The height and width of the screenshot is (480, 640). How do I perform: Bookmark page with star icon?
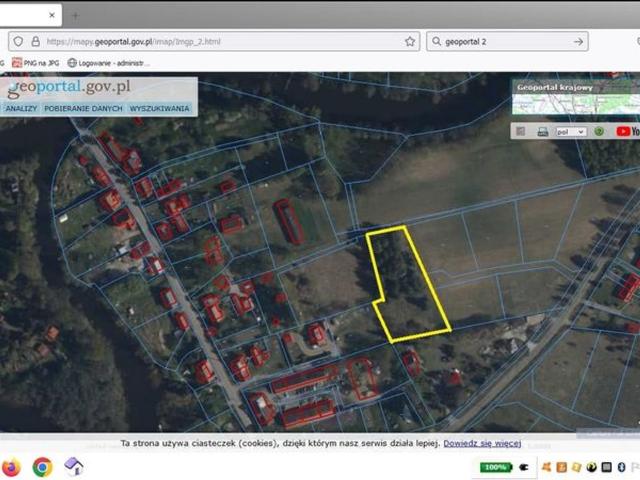click(x=410, y=42)
